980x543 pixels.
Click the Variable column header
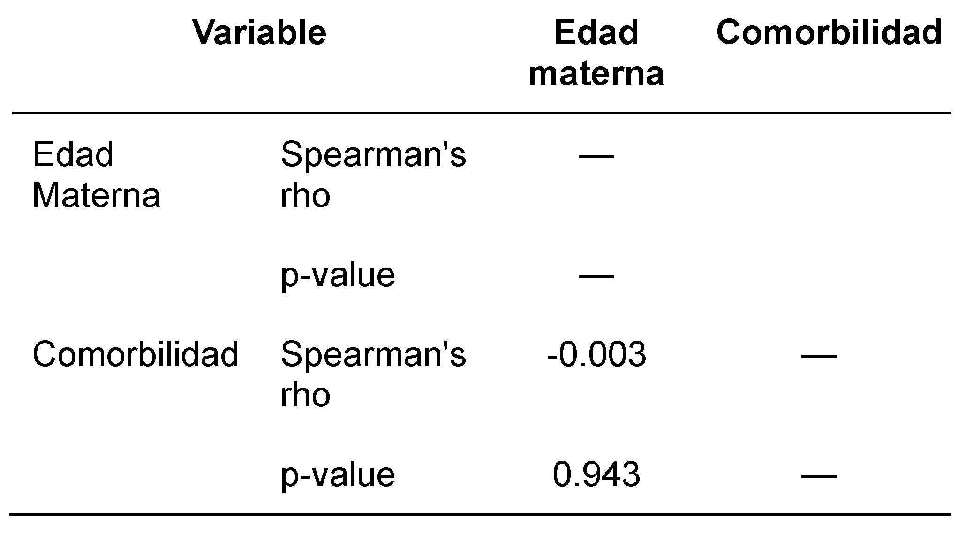pyautogui.click(x=259, y=33)
